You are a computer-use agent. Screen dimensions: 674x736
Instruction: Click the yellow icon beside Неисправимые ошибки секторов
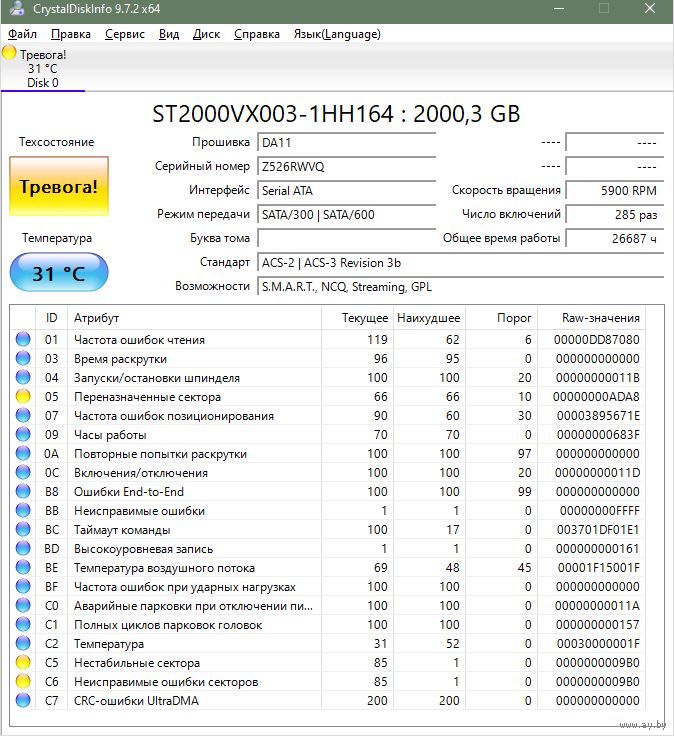pos(23,682)
